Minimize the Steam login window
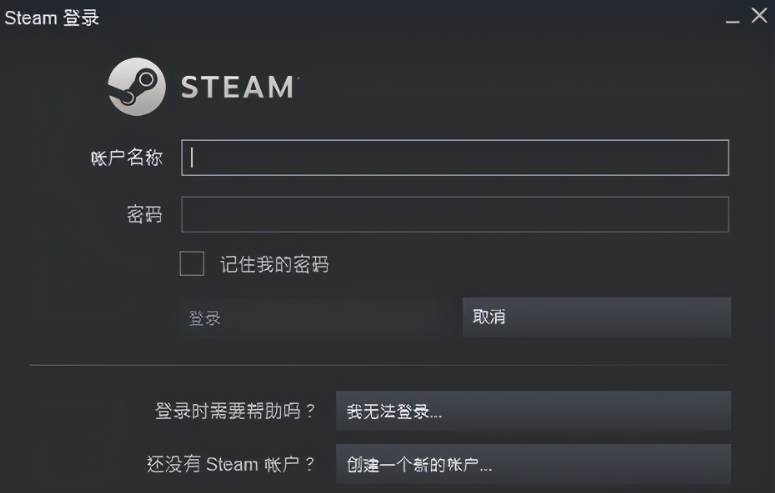This screenshot has height=493, width=775. pos(732,19)
